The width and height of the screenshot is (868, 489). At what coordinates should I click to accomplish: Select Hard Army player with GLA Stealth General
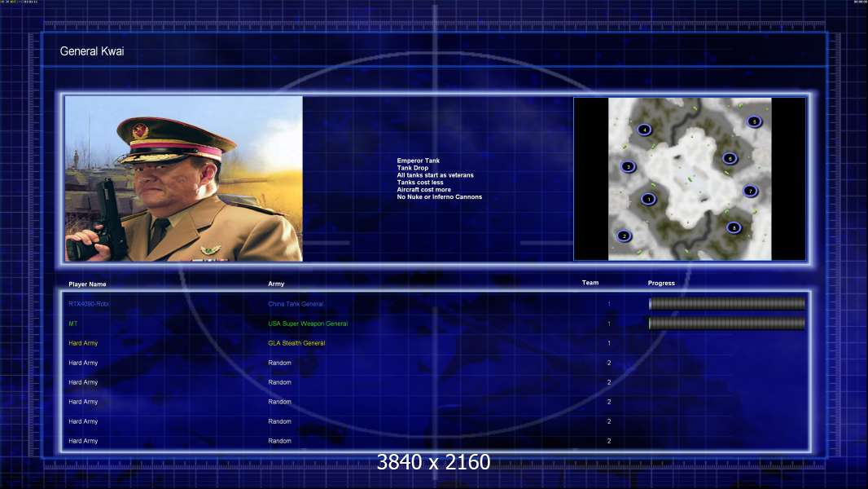tap(83, 343)
